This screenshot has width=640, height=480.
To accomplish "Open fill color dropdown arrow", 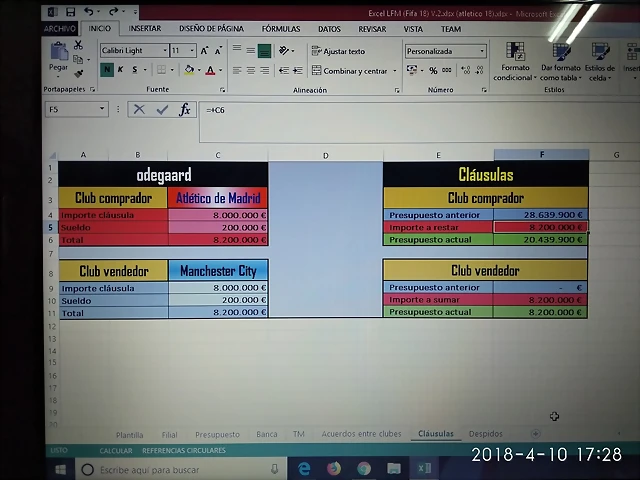I will click(199, 70).
